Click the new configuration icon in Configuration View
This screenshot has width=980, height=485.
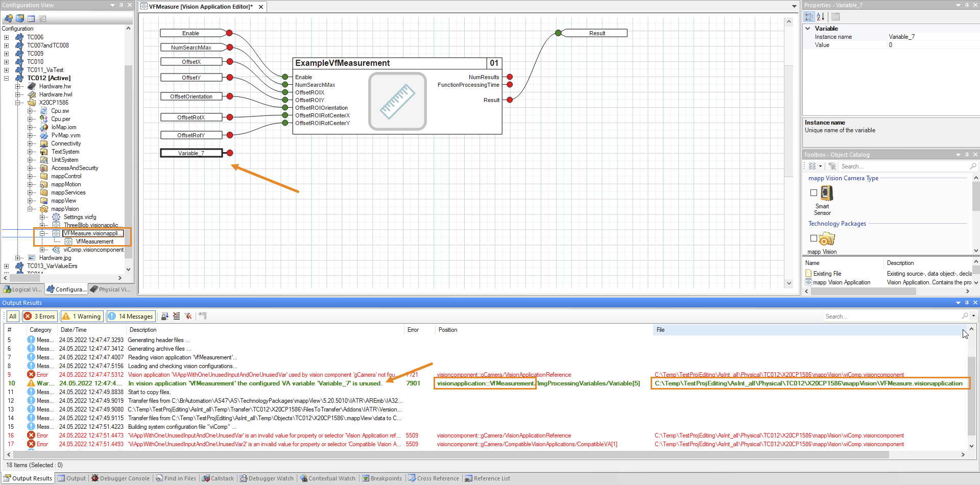click(x=8, y=18)
